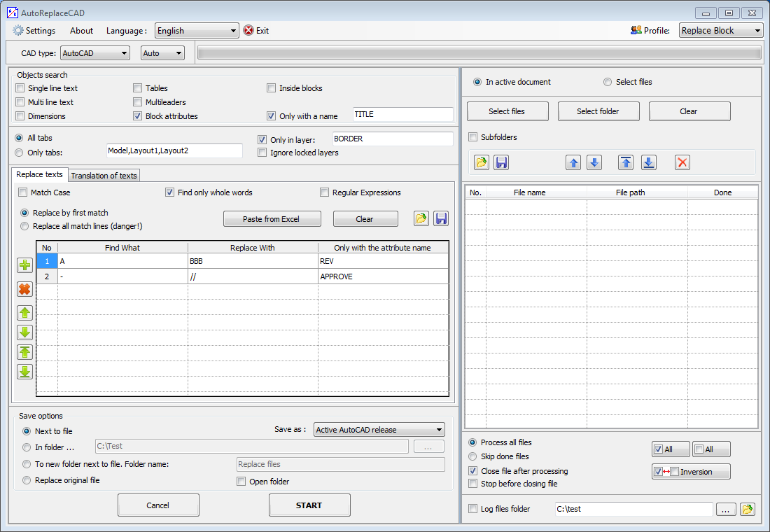Click the TITLE block name field
770x532 pixels.
pyautogui.click(x=402, y=115)
